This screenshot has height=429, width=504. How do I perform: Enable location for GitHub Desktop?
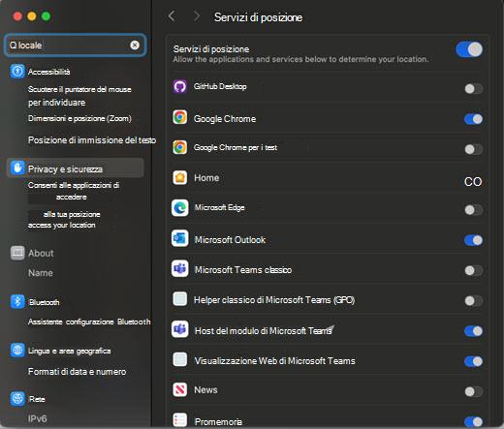click(x=474, y=89)
